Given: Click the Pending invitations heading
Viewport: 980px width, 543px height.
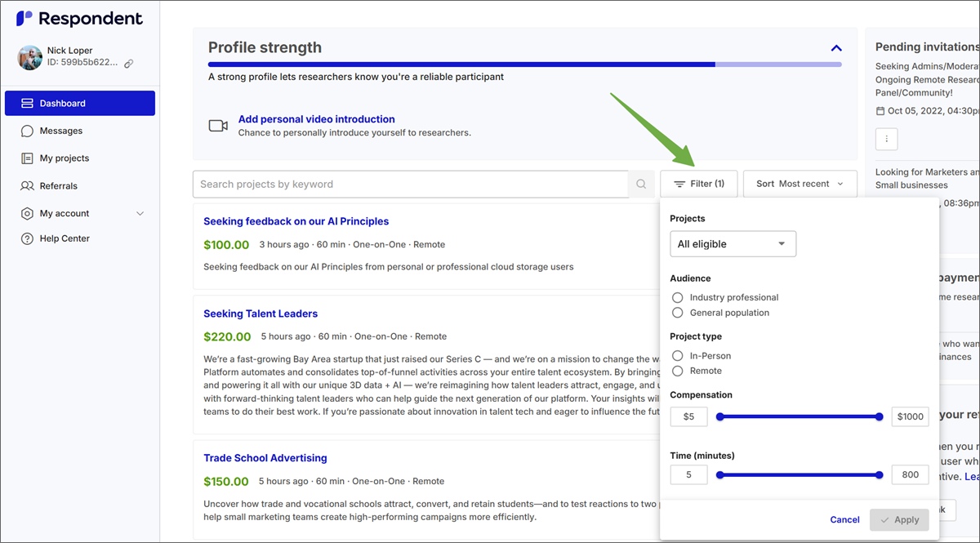Looking at the screenshot, I should (927, 47).
